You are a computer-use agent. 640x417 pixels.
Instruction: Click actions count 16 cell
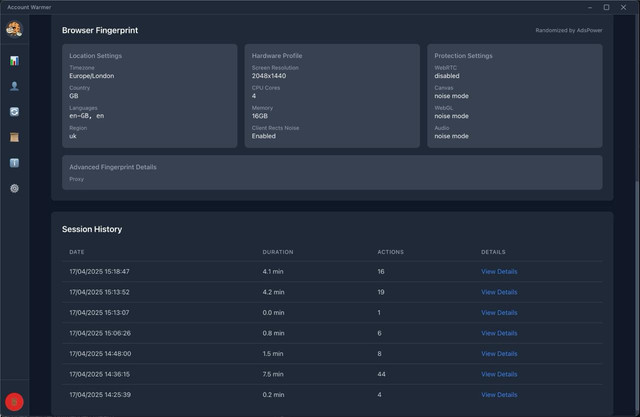click(380, 272)
